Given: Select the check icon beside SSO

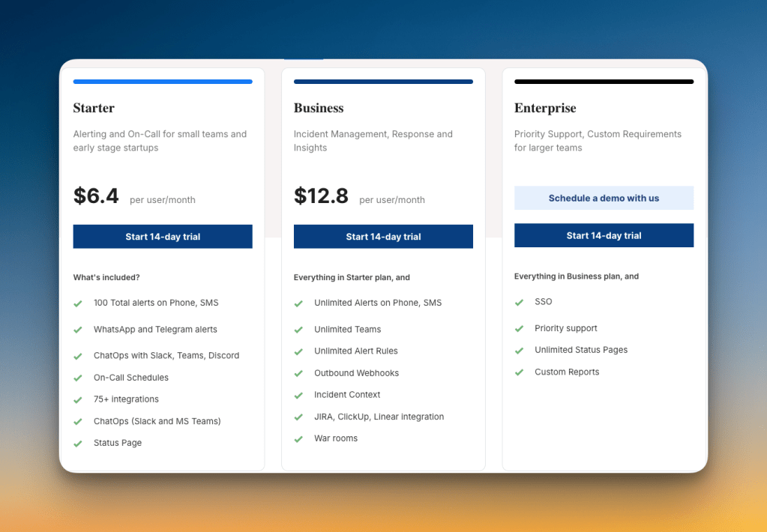Looking at the screenshot, I should (519, 302).
